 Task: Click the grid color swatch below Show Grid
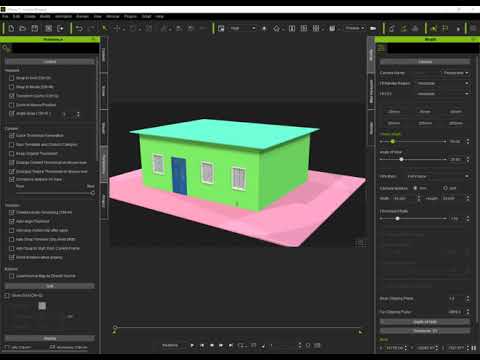[42, 306]
